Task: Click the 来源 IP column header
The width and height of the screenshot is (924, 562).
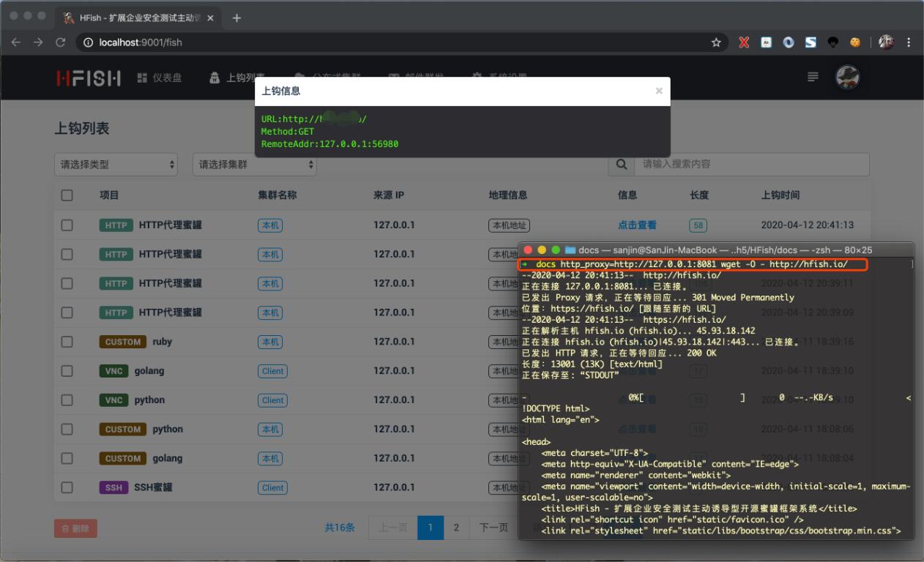Action: tap(389, 195)
